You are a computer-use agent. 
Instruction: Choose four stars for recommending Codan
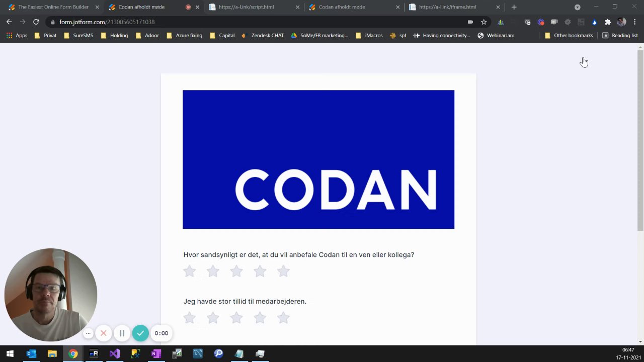[x=260, y=271]
